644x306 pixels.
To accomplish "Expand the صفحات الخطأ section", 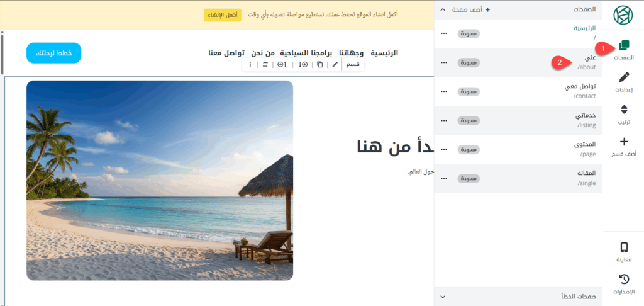I will (x=442, y=296).
